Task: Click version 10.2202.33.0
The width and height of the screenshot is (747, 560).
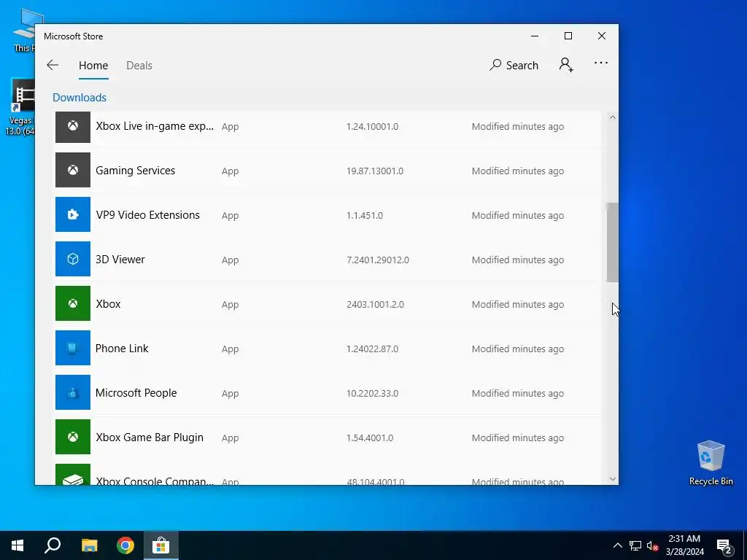Action: click(372, 393)
